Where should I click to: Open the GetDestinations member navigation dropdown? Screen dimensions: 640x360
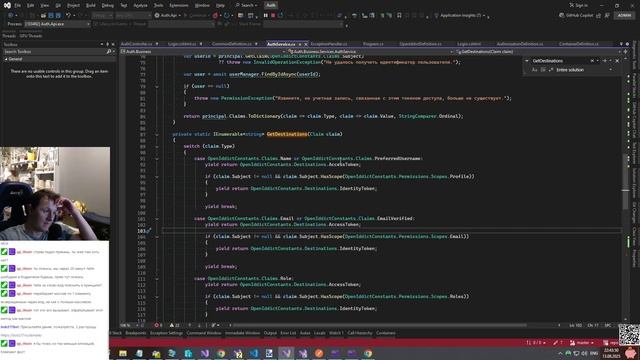(x=537, y=52)
